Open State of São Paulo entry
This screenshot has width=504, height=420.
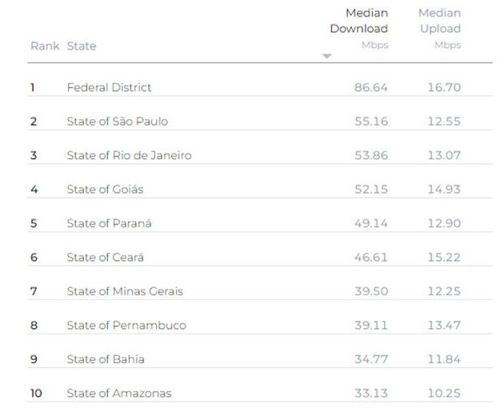(117, 122)
